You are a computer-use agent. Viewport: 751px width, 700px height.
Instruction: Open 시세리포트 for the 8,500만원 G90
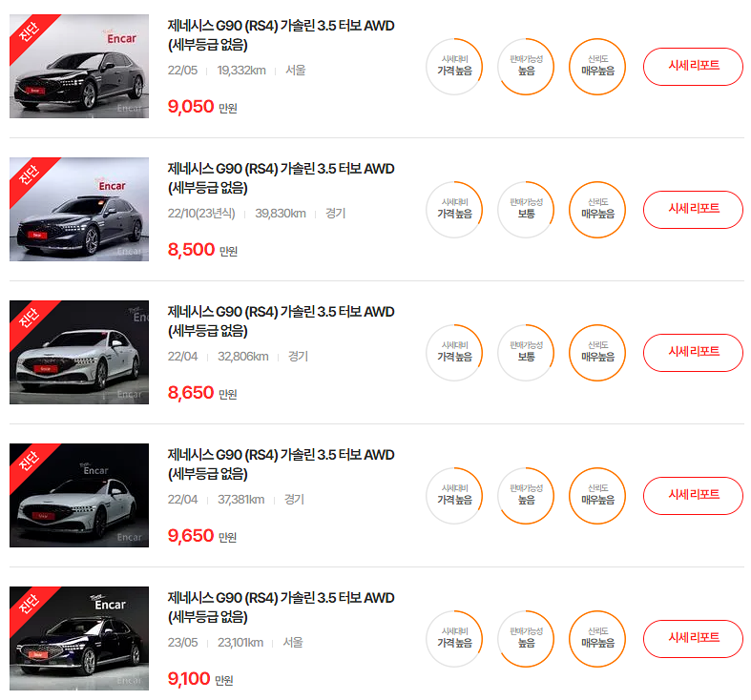coord(693,210)
